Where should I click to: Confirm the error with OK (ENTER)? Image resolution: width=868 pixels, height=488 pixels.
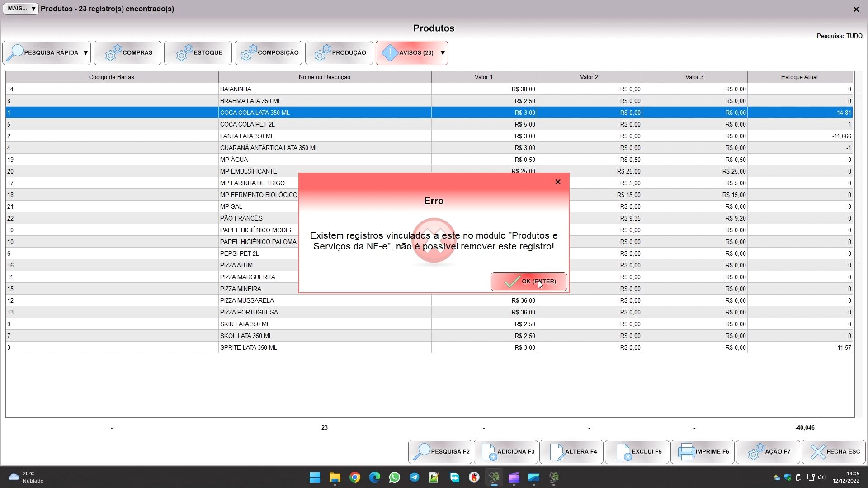pos(528,282)
